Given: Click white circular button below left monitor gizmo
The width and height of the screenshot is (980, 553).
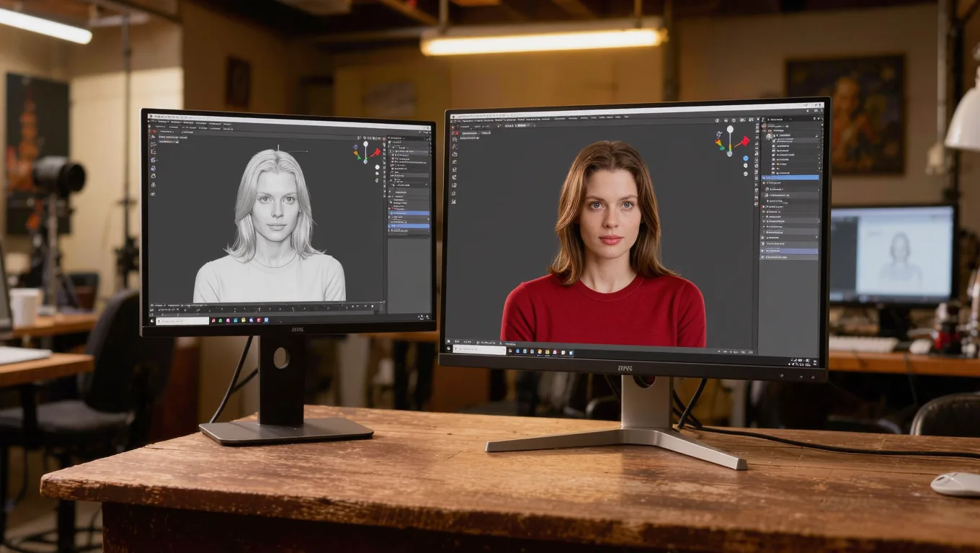Looking at the screenshot, I should [377, 167].
